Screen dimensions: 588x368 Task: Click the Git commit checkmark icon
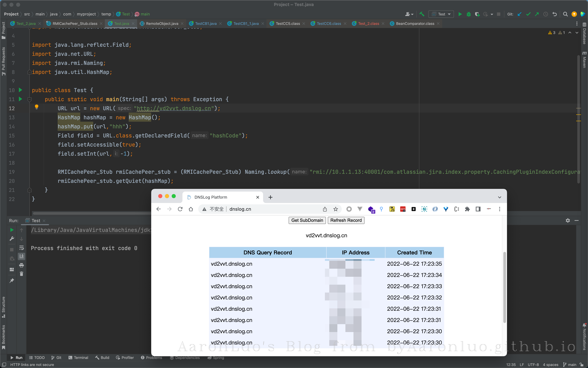click(x=528, y=14)
